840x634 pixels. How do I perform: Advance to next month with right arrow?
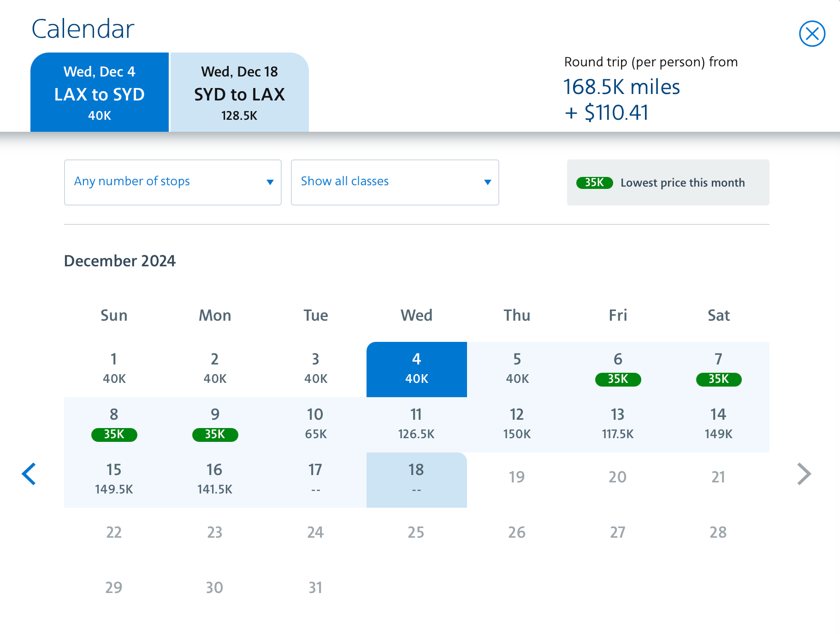coord(804,474)
